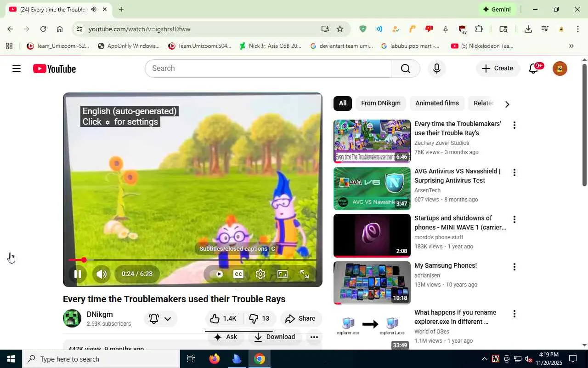Open Chrome three-dot menu
This screenshot has width=588, height=368.
(x=578, y=29)
